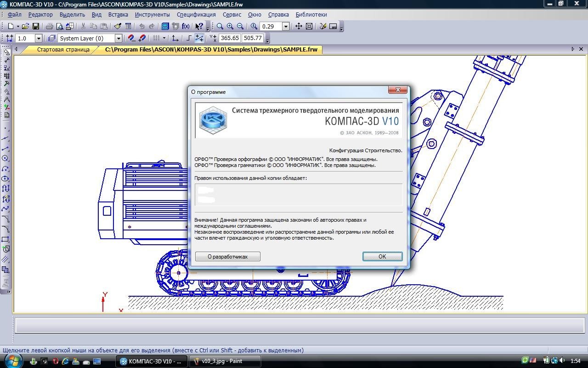Switch to the Стартовая страница tab
The width and height of the screenshot is (588, 368).
pyautogui.click(x=63, y=50)
